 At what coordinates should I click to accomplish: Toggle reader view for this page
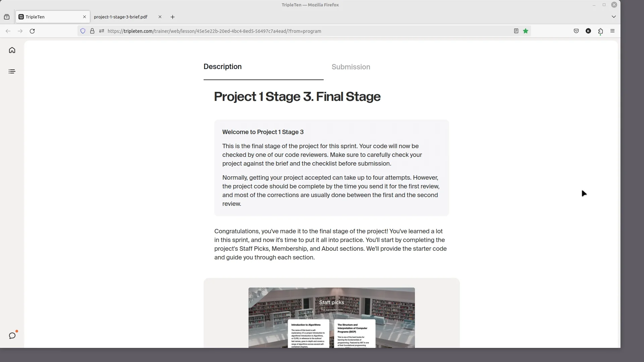click(x=516, y=31)
